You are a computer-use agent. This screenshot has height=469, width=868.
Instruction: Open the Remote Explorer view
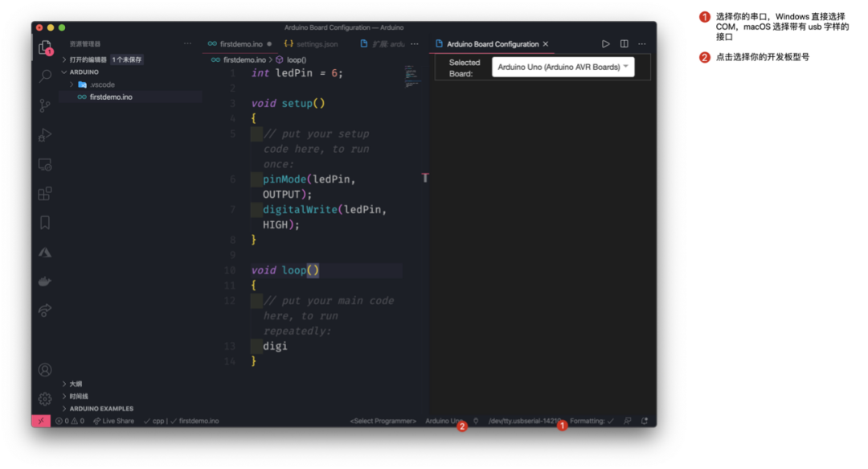click(45, 165)
